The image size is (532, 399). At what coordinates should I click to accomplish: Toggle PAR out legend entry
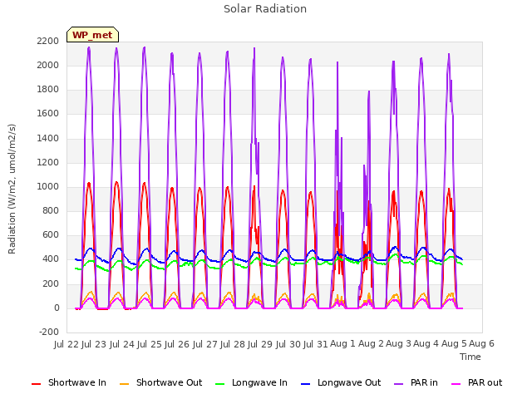(476, 382)
